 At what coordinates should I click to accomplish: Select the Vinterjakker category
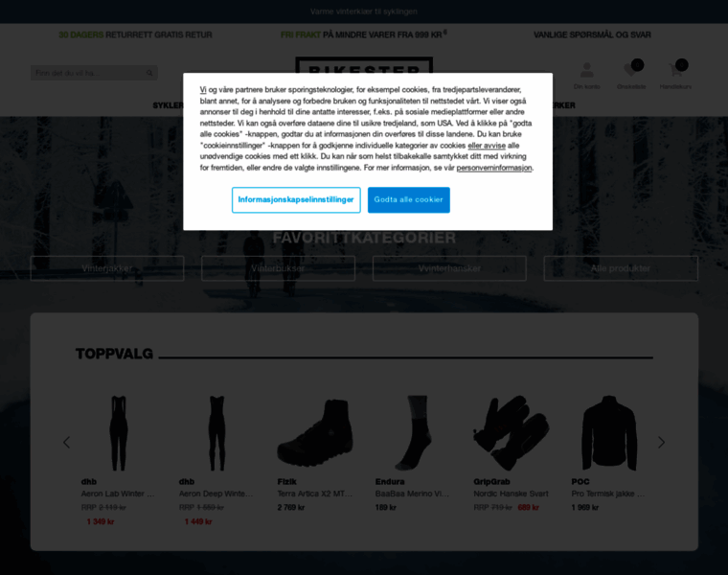coord(107,268)
